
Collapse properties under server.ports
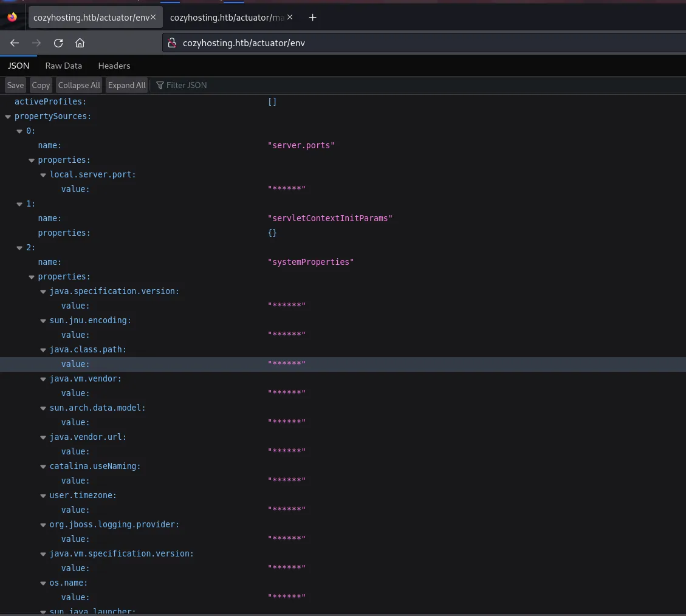pyautogui.click(x=32, y=160)
